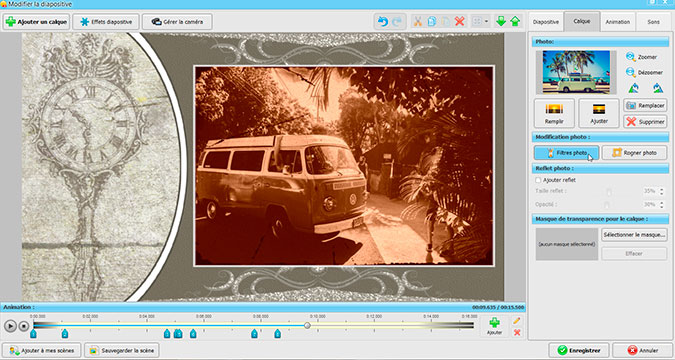Select keyframe marker 8 on timeline
Viewport: 675px width, 360px height.
click(278, 333)
